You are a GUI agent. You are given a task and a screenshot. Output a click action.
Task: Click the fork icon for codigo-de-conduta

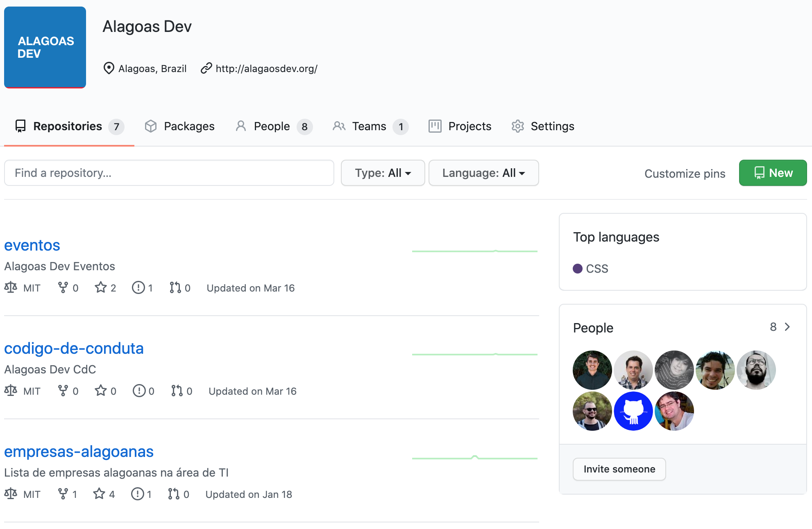point(63,391)
